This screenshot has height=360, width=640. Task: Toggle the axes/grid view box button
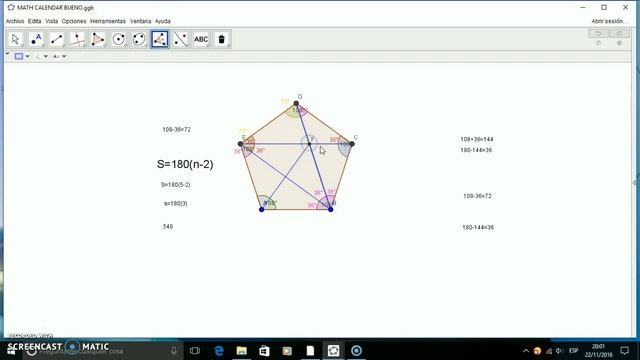pyautogui.click(x=19, y=56)
